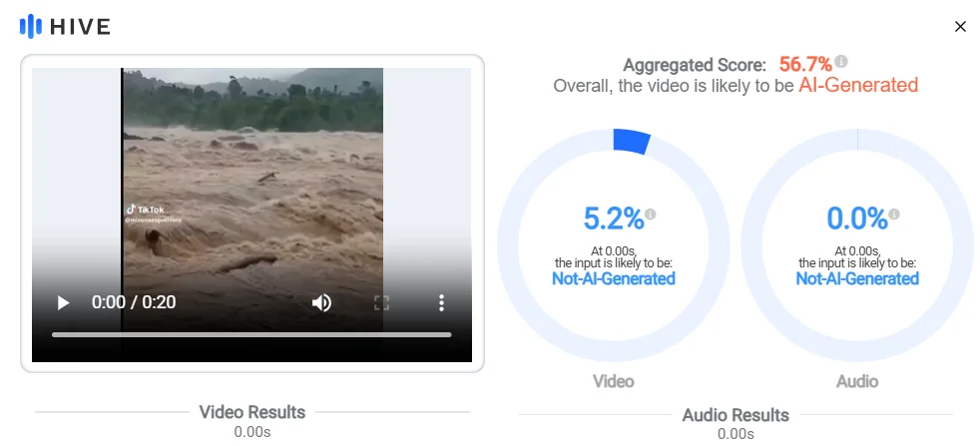Click the video progress seek bar
Viewport: 980px width, 446px height.
(251, 335)
